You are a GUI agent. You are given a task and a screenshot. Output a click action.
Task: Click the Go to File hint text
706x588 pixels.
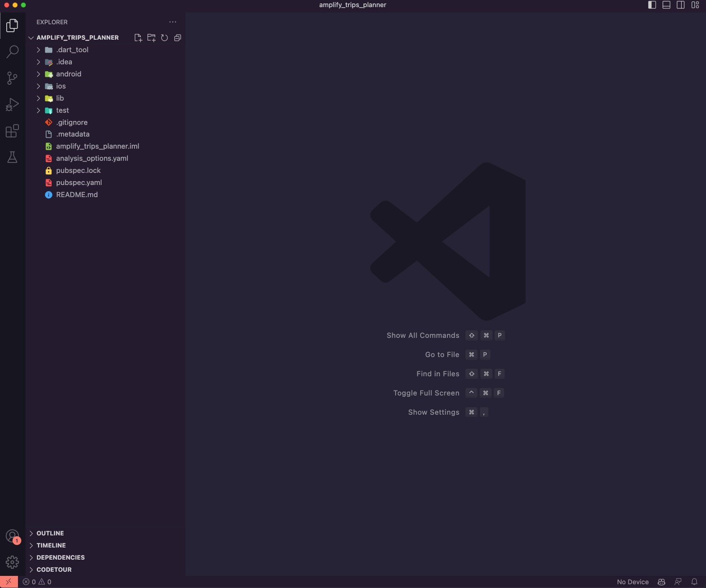click(442, 355)
